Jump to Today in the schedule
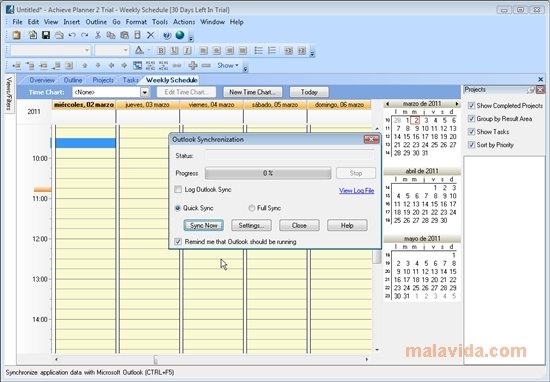 click(x=309, y=92)
